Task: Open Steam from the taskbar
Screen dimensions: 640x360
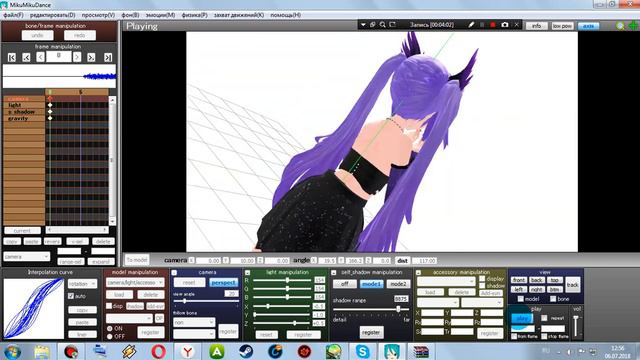Action: point(246,351)
